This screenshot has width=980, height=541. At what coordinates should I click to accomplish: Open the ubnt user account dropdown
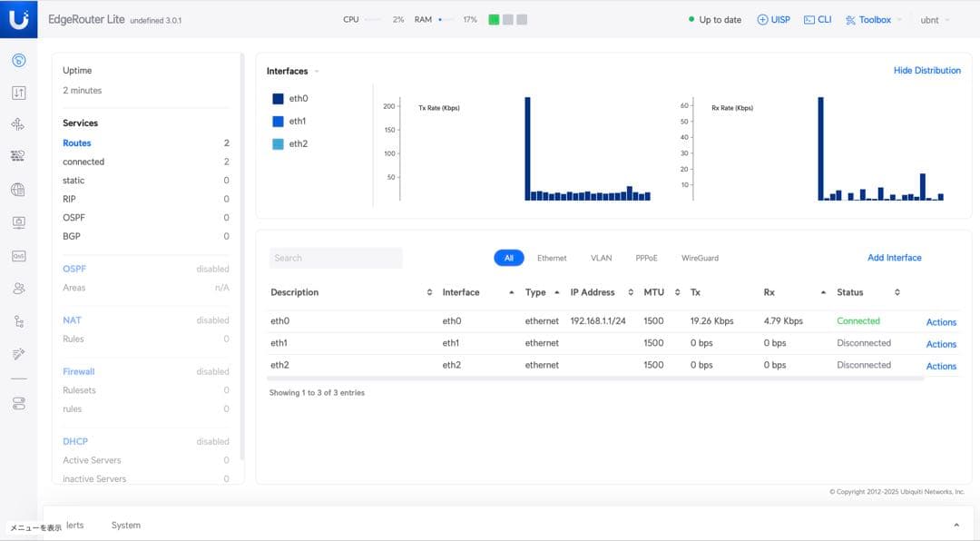coord(934,20)
